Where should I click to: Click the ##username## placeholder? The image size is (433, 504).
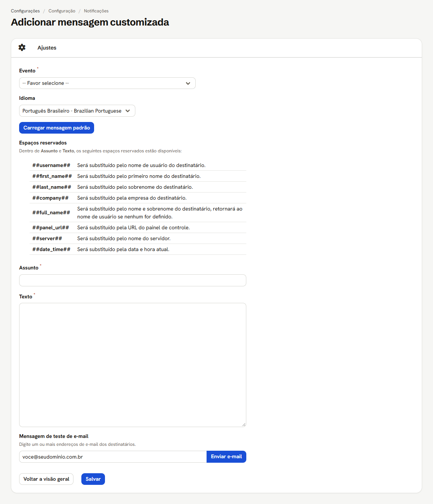tap(51, 165)
